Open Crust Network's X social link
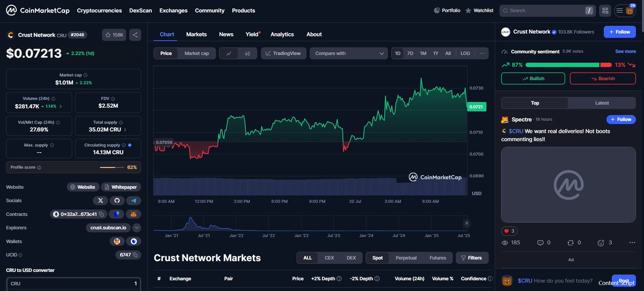The width and height of the screenshot is (644, 291). pyautogui.click(x=100, y=200)
